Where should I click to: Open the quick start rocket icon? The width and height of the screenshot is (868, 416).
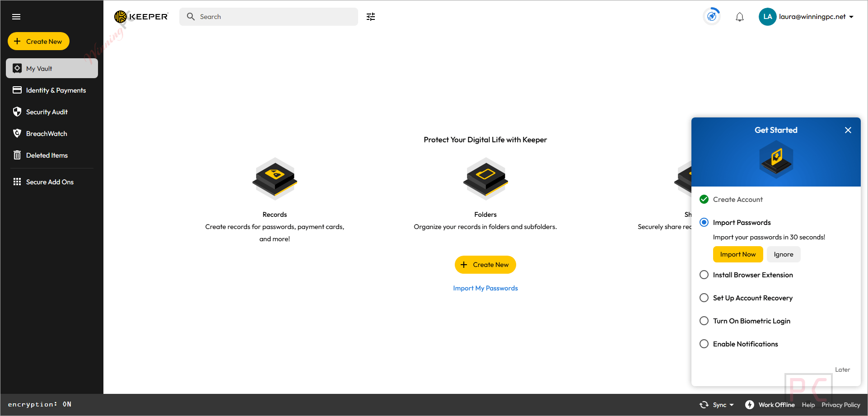712,16
